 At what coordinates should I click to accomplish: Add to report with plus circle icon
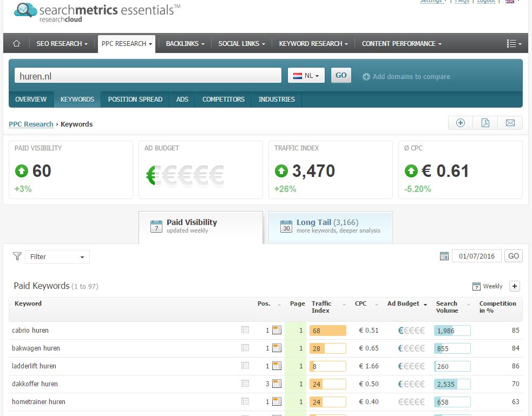click(461, 123)
